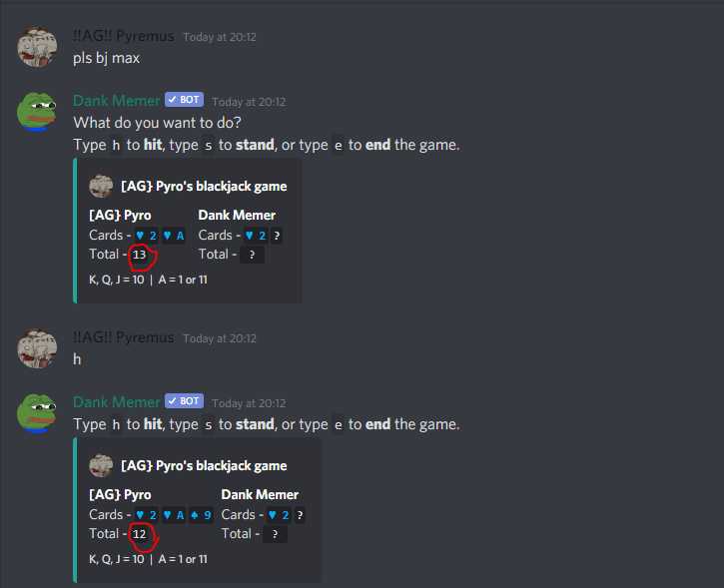Viewport: 724px width, 588px height.
Task: Click the first Dank Memer Pepe avatar
Action: 37,112
